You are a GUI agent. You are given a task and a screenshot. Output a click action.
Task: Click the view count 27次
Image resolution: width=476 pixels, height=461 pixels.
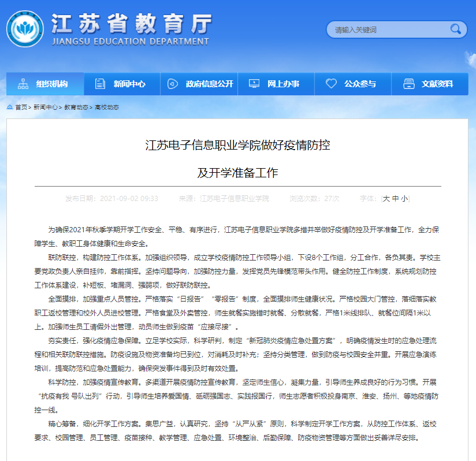pyautogui.click(x=332, y=199)
